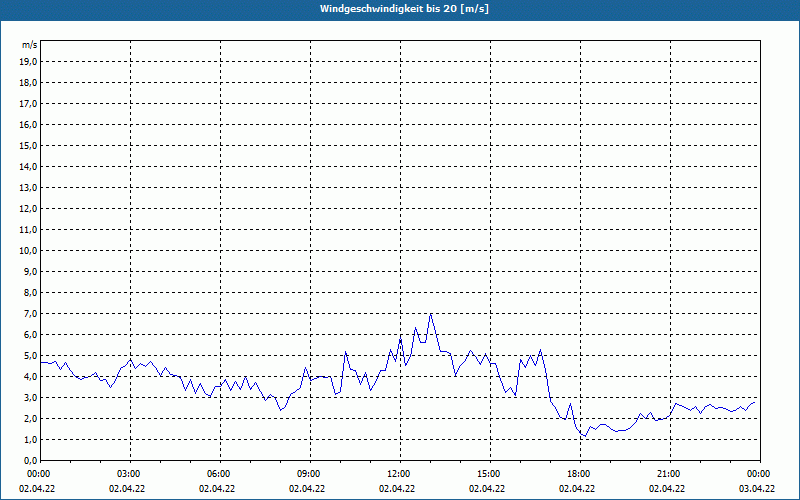Select the 1,0 y-axis value
The image size is (800, 500).
(30, 439)
